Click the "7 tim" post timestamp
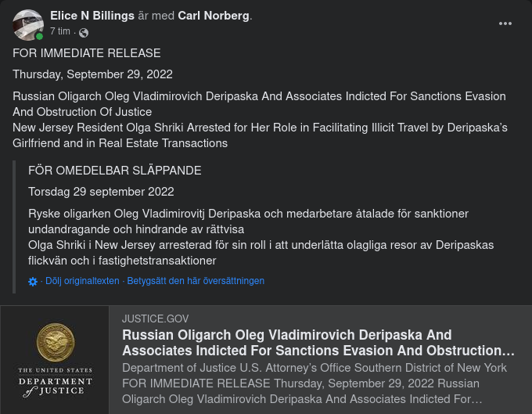The height and width of the screenshot is (414, 532). pos(60,32)
